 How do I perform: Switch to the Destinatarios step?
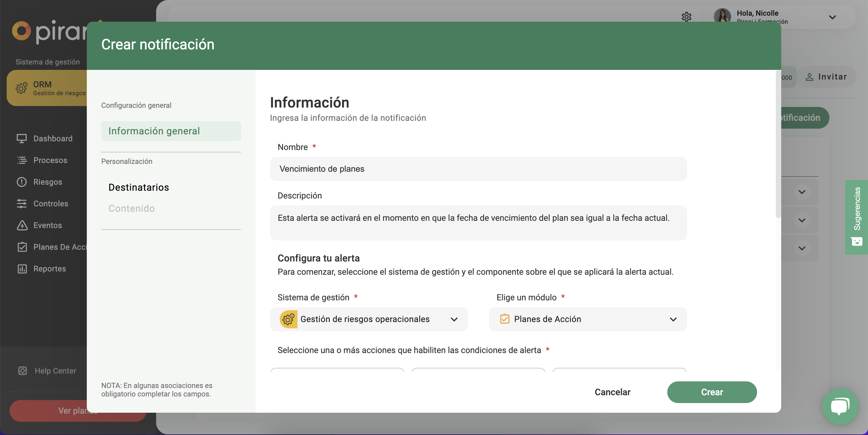coord(139,187)
